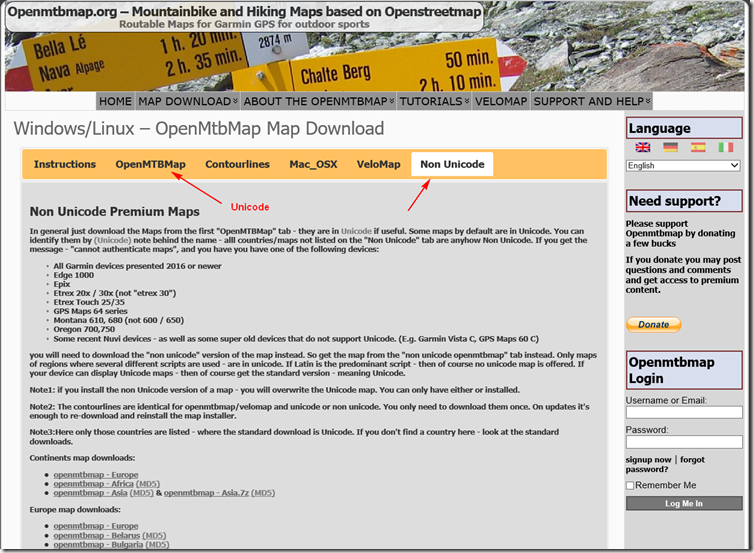Focus the Password input field
The image size is (754, 553).
pos(684,442)
